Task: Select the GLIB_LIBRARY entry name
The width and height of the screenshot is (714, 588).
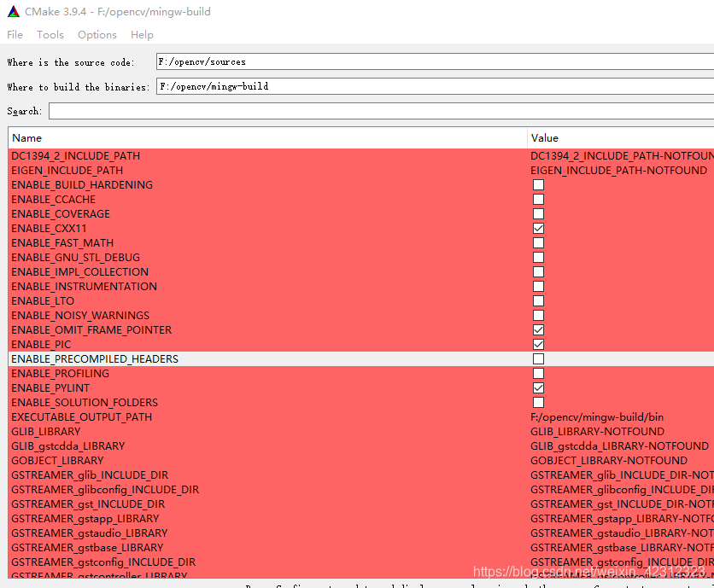Action: click(x=46, y=432)
